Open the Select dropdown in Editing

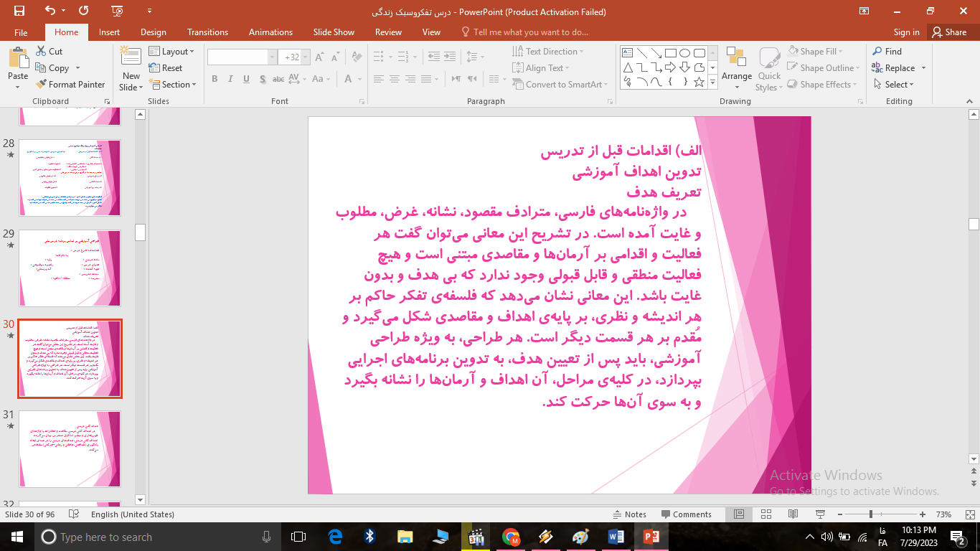click(x=894, y=85)
